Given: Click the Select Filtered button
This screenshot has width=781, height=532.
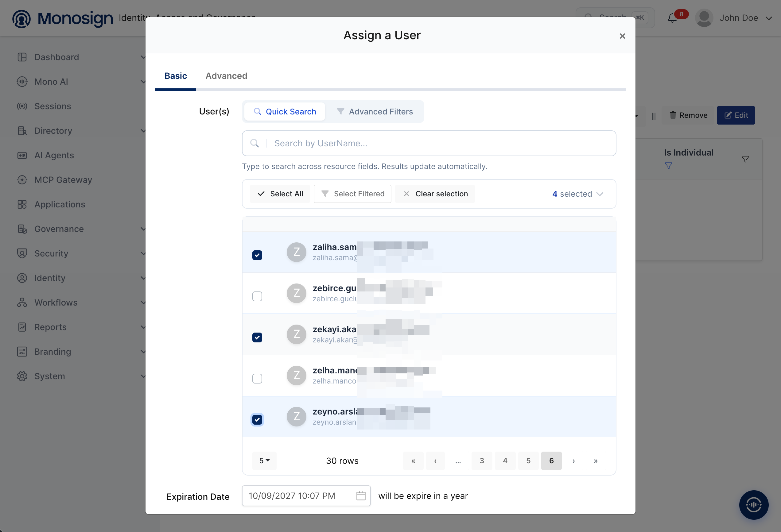Looking at the screenshot, I should [x=352, y=194].
